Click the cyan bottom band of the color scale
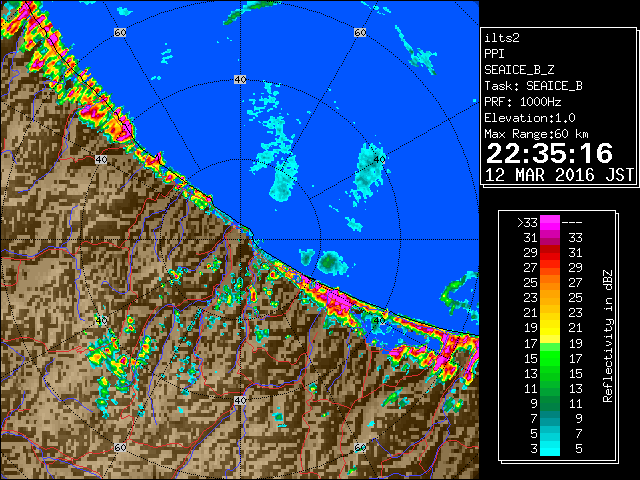 click(x=550, y=448)
